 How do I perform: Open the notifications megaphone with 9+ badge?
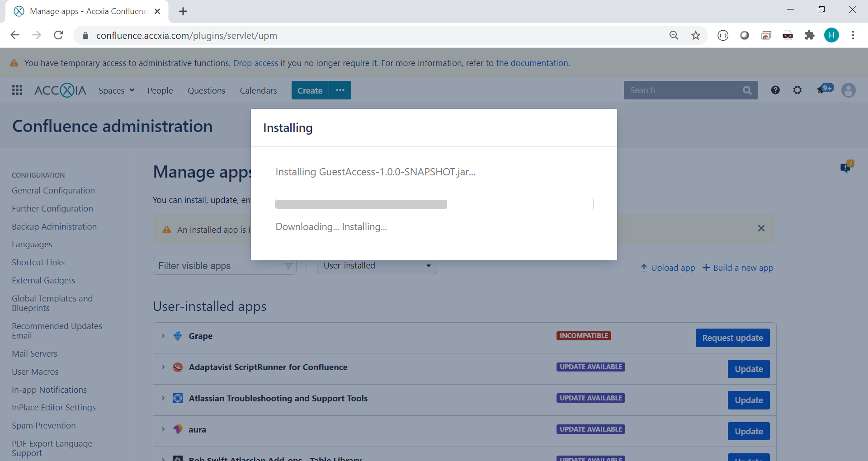pos(825,89)
